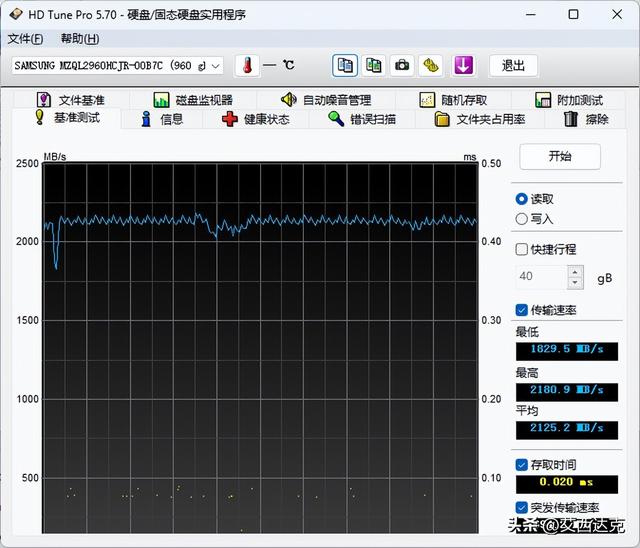Open the 附加测试 tab

569,100
